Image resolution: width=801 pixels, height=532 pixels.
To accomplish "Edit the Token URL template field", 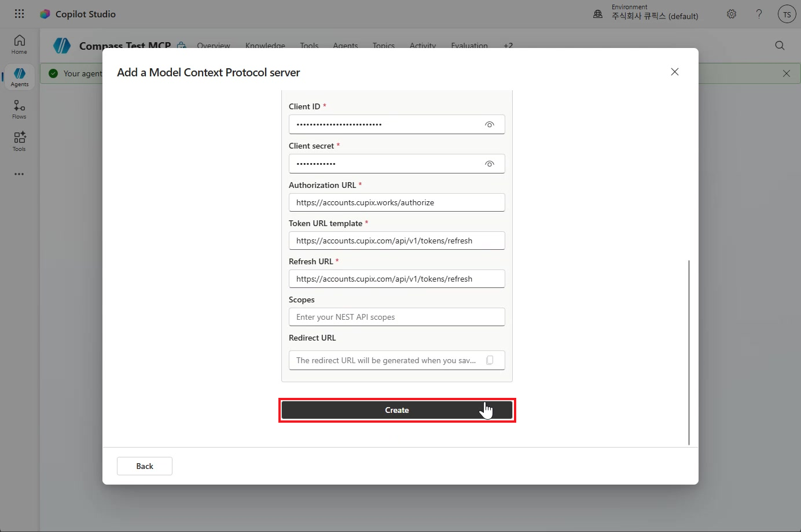I will coord(396,241).
